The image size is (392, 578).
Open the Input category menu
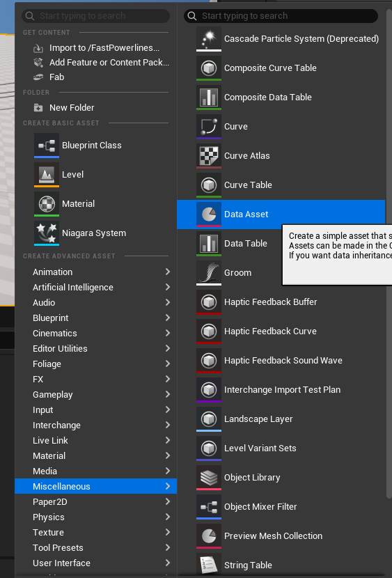pos(96,410)
